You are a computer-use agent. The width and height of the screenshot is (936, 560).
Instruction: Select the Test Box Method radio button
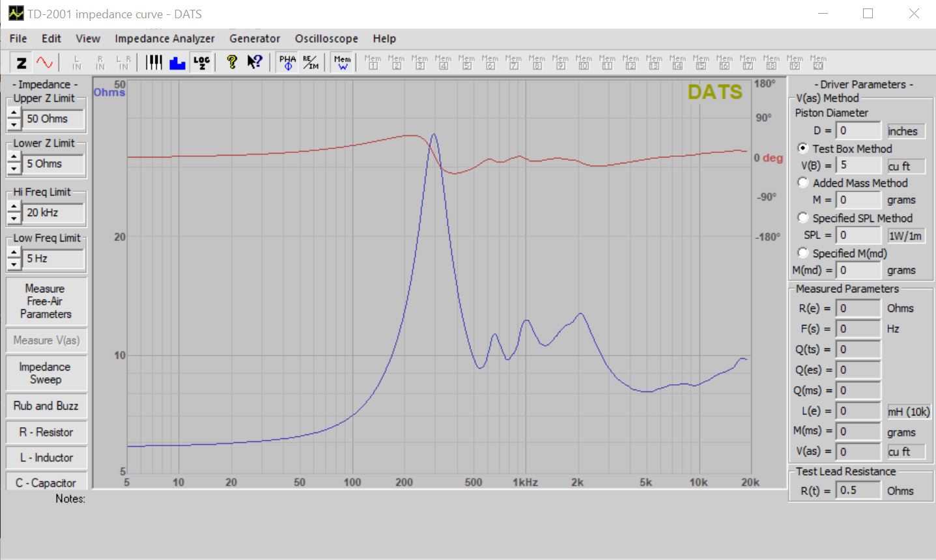[802, 148]
